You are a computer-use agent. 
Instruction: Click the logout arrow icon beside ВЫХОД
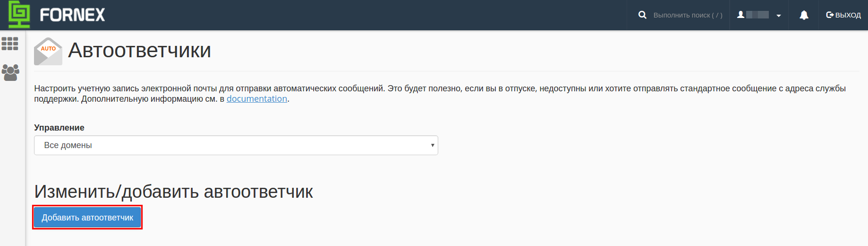click(830, 15)
